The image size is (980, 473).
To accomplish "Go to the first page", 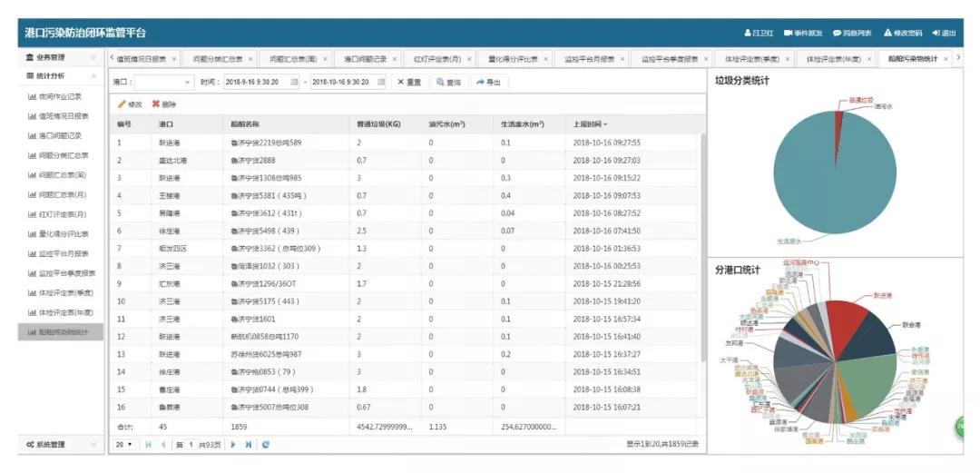I will [x=149, y=445].
